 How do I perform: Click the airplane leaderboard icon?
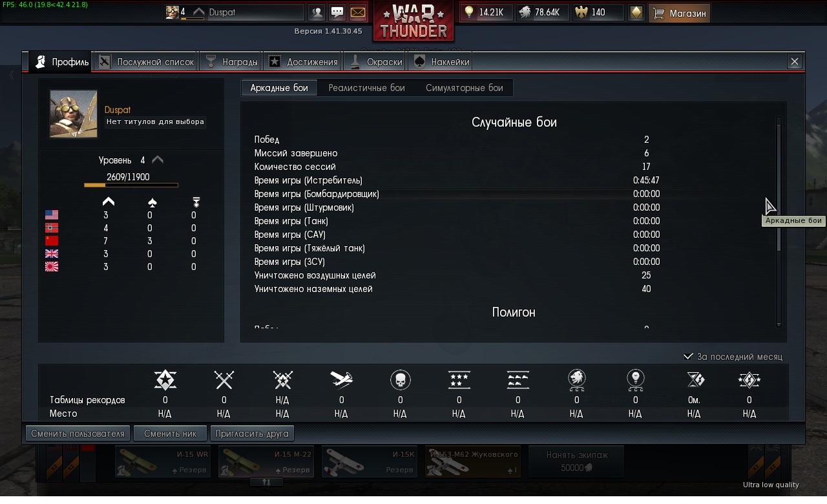tap(341, 379)
